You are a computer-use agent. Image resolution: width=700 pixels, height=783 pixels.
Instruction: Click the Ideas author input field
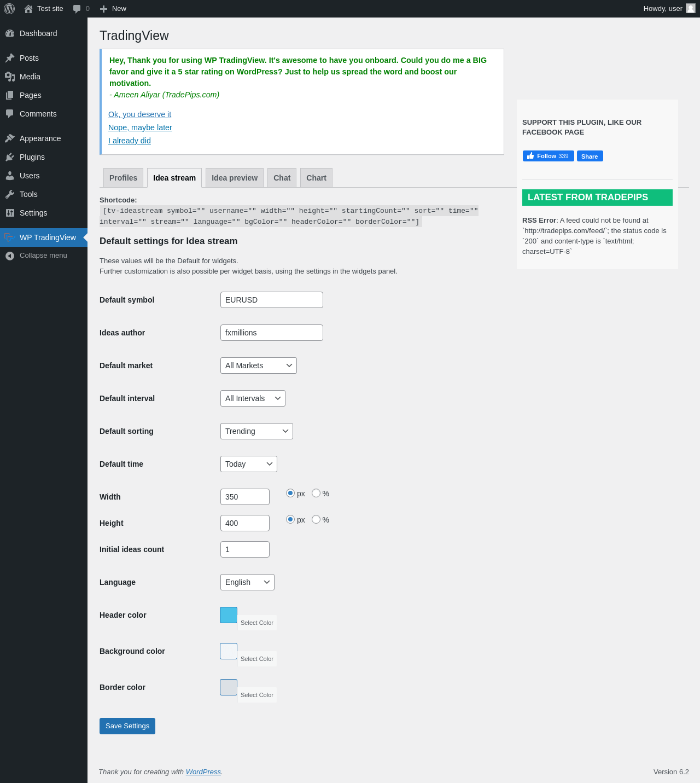(272, 333)
